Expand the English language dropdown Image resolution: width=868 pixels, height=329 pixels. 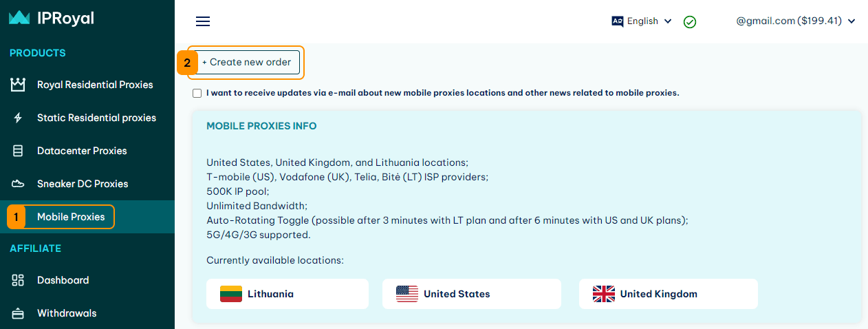pyautogui.click(x=642, y=21)
